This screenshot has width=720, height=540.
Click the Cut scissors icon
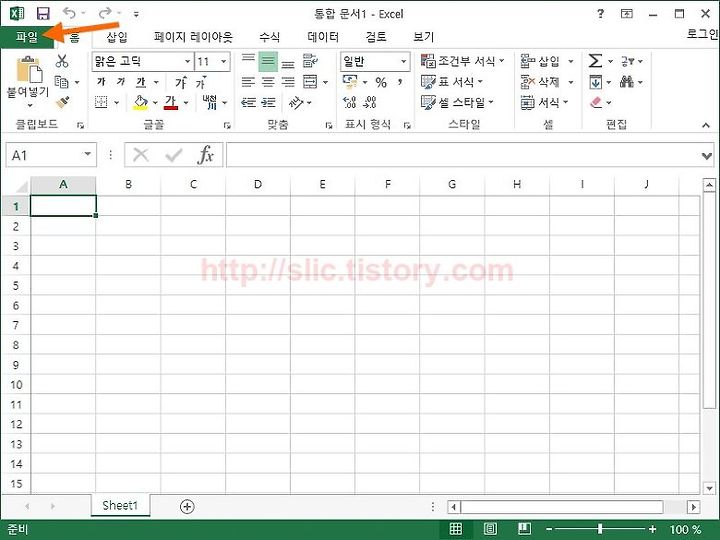click(x=62, y=61)
